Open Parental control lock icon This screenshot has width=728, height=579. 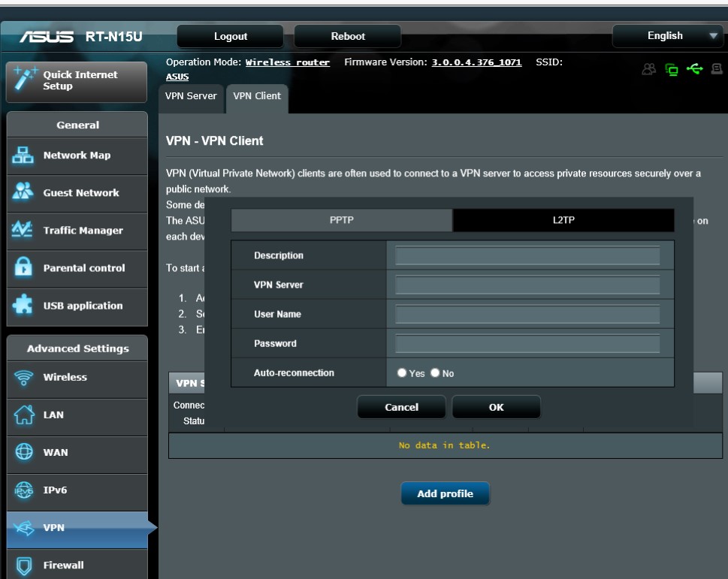23,267
